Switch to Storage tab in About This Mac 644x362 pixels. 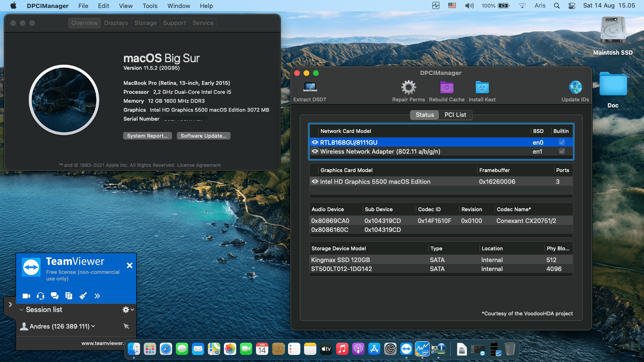coord(145,23)
